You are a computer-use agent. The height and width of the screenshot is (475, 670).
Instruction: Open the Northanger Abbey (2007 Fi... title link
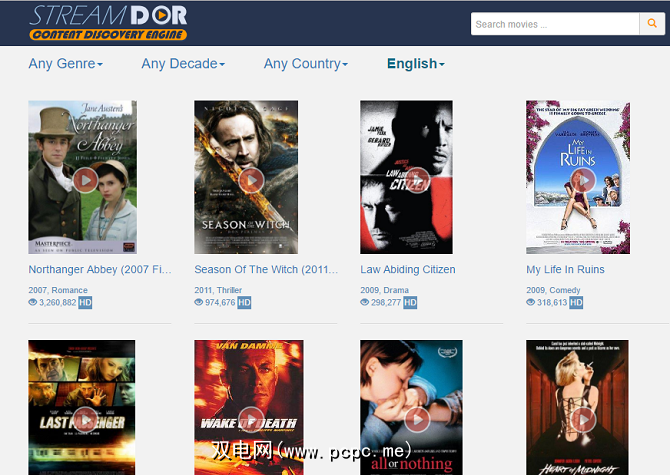(x=100, y=270)
